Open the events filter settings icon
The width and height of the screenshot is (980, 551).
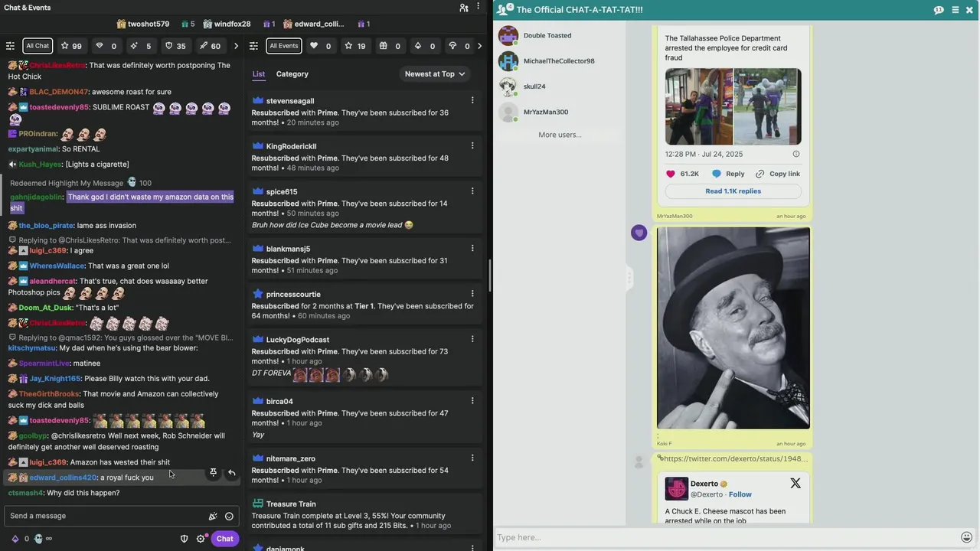(x=254, y=46)
